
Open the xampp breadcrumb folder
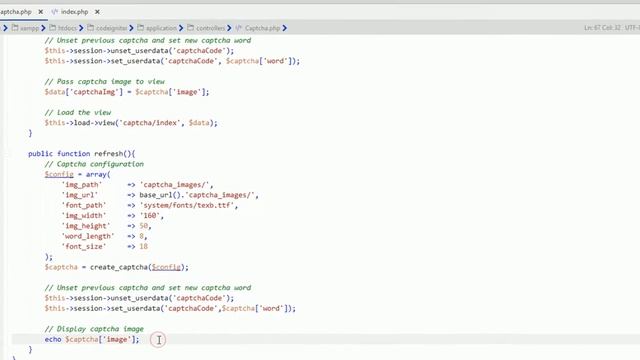(29, 28)
